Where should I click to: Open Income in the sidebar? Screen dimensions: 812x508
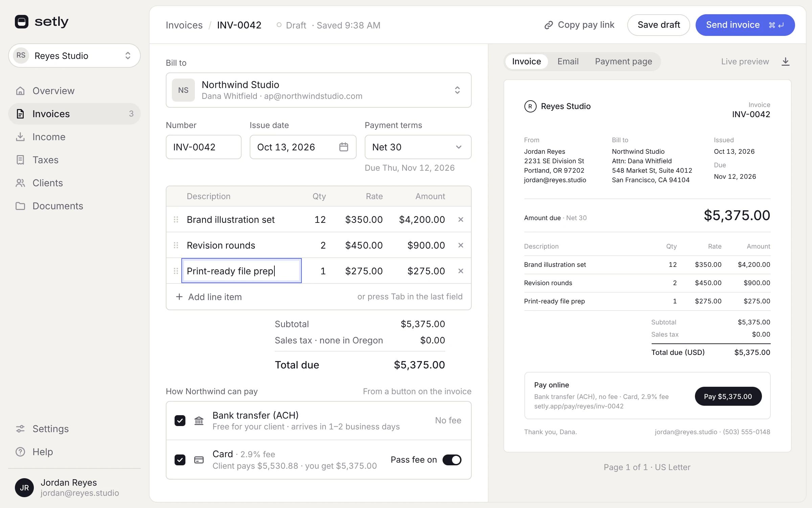click(74, 137)
